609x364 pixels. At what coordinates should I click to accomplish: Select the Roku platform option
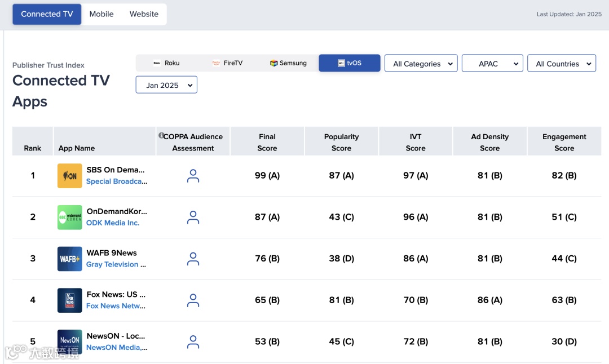[x=166, y=63]
